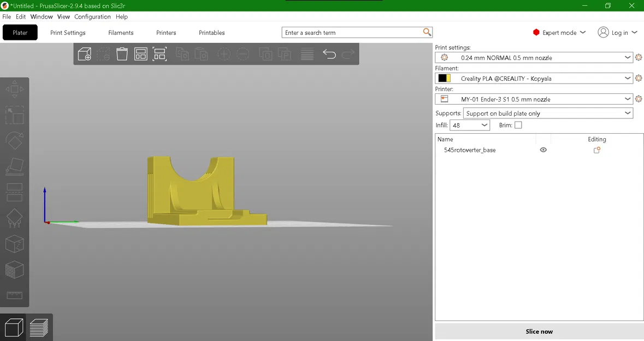Hide 545rotoverter_base with the eye icon
The width and height of the screenshot is (644, 341).
pos(543,150)
